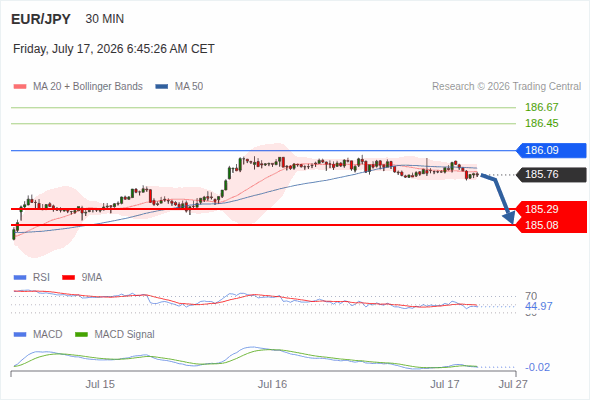Click the MA 20 + Bollinger Bands legend label
590x400 pixels.
88,87
